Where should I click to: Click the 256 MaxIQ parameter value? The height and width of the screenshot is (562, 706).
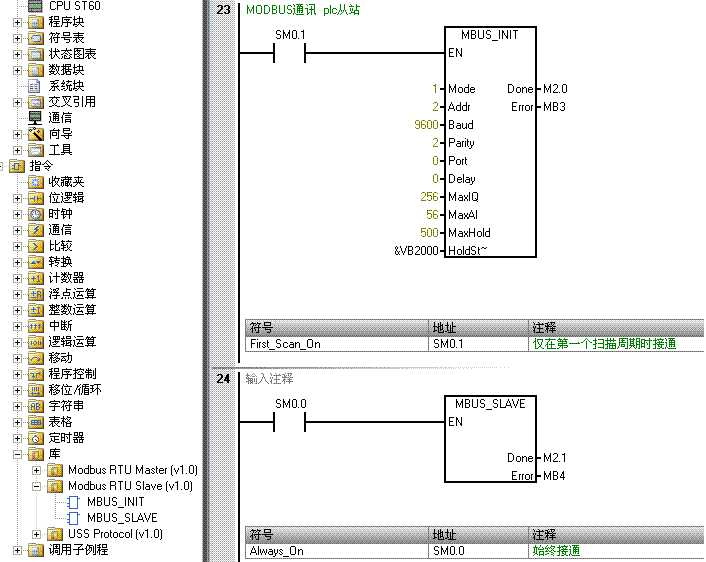pyautogui.click(x=429, y=197)
